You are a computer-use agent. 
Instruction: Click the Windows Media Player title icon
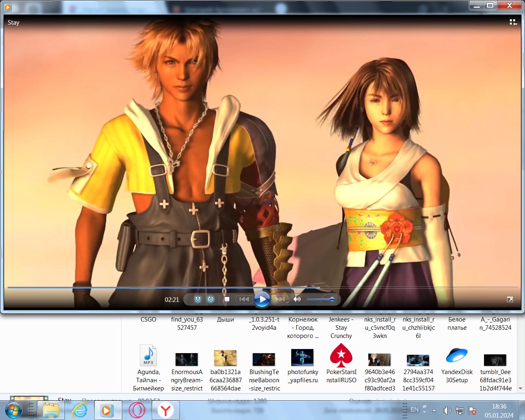click(7, 7)
